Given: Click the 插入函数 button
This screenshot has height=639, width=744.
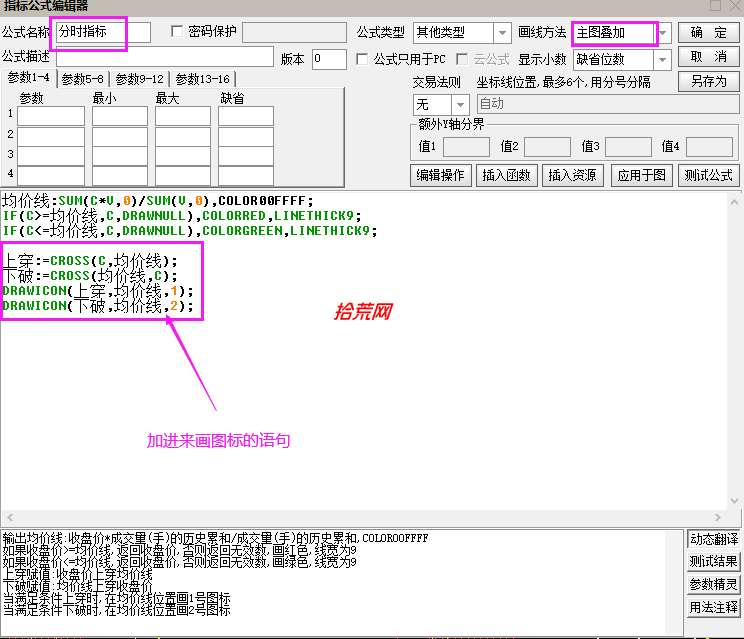Looking at the screenshot, I should click(x=506, y=175).
